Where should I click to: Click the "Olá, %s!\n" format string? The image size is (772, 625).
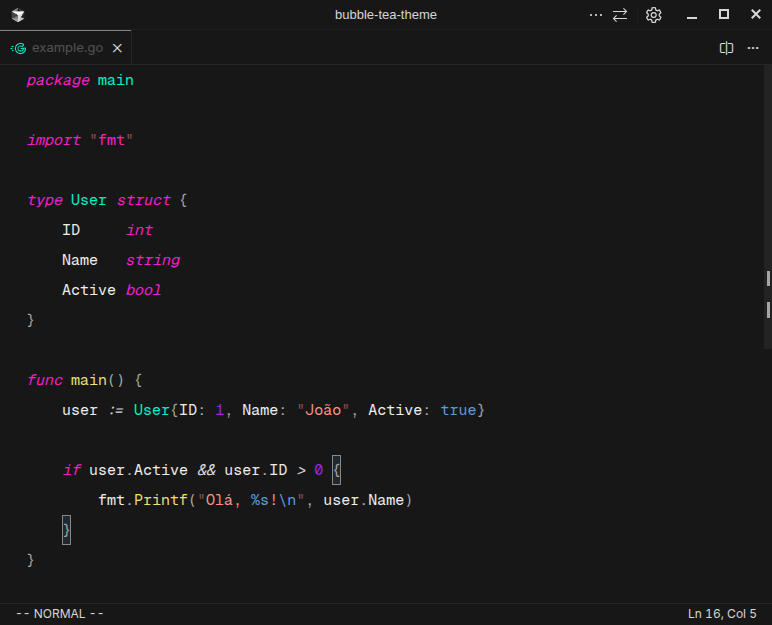pyautogui.click(x=251, y=500)
